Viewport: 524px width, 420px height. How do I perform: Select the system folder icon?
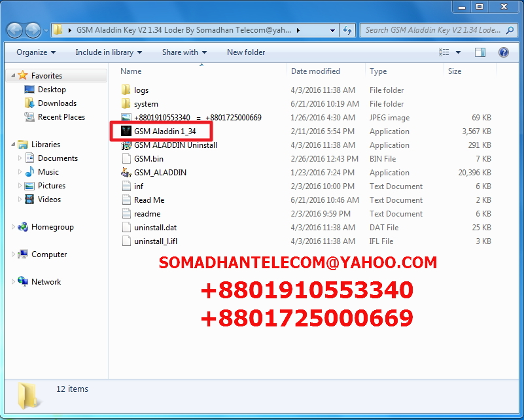tap(126, 103)
